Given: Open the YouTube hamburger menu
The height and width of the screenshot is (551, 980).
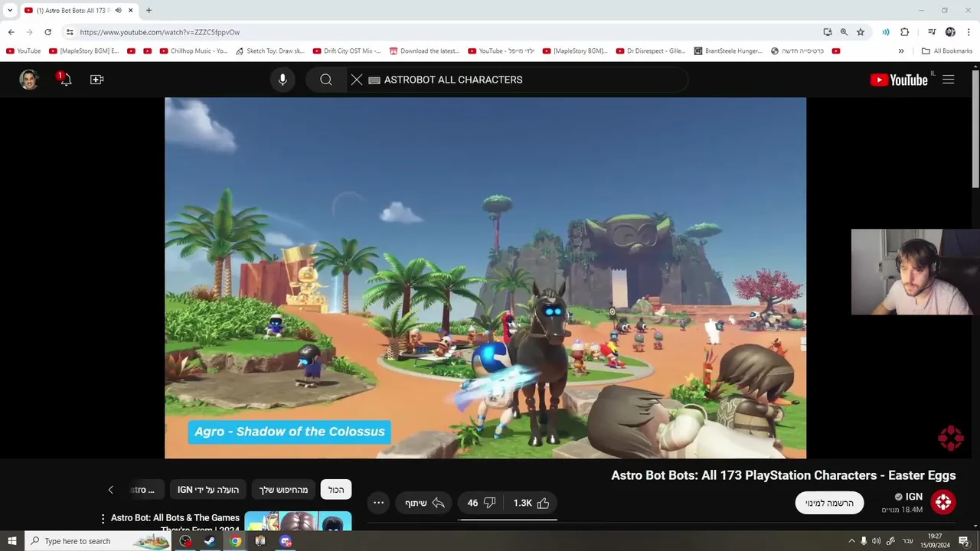Looking at the screenshot, I should [948, 80].
